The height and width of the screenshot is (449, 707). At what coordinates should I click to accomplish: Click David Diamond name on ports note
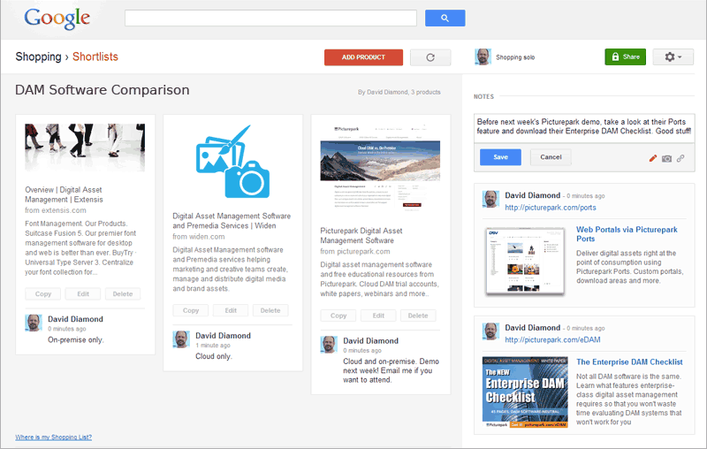click(x=533, y=195)
